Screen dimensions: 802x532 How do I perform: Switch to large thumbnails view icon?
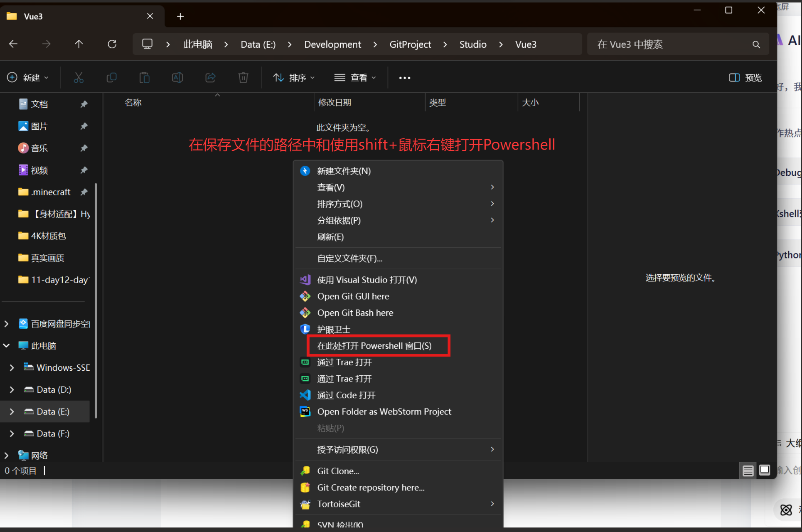pyautogui.click(x=765, y=470)
